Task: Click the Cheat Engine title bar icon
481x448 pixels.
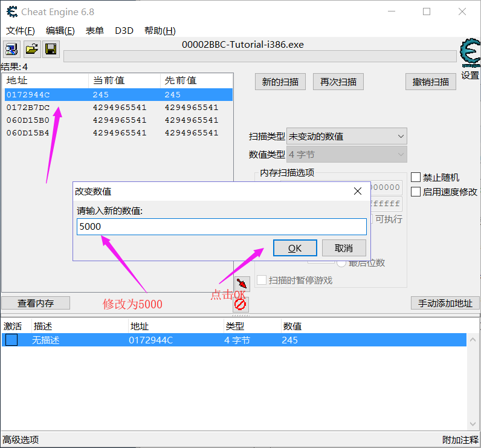Action: [x=12, y=11]
